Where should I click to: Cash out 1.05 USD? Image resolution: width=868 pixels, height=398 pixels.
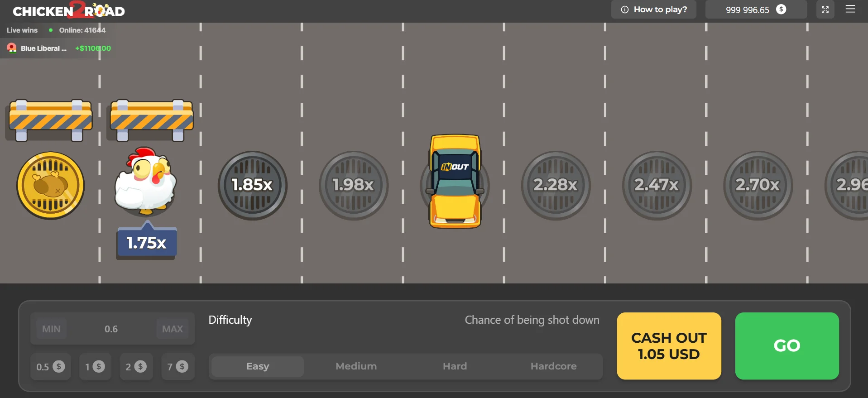pos(669,346)
